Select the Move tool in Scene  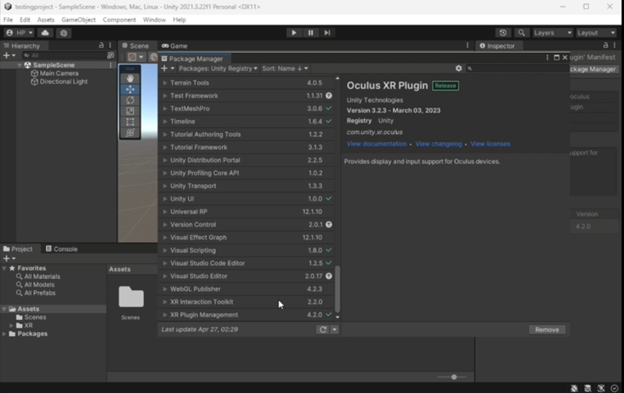click(x=130, y=89)
